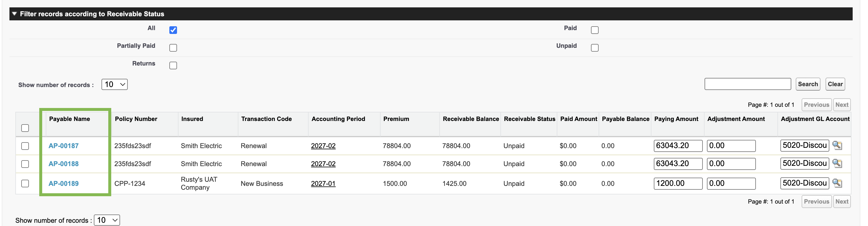Open GL account lookup icon for AP-00188
The width and height of the screenshot is (868, 226).
837,163
